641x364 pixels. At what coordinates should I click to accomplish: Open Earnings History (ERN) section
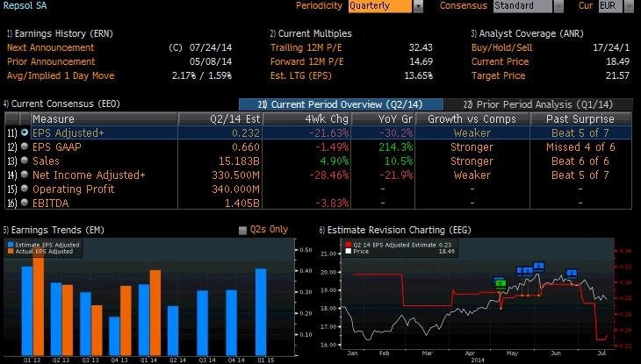[x=60, y=33]
